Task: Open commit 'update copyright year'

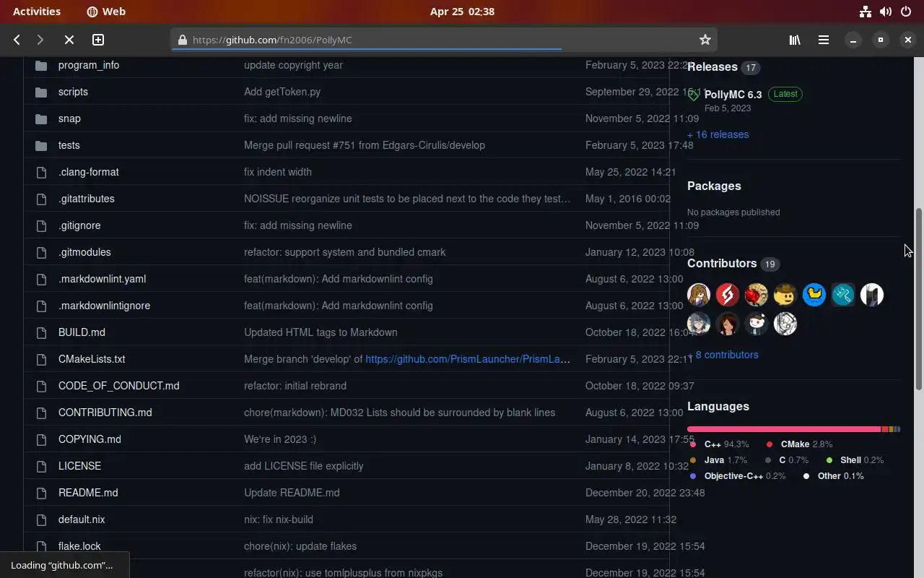Action: tap(293, 65)
